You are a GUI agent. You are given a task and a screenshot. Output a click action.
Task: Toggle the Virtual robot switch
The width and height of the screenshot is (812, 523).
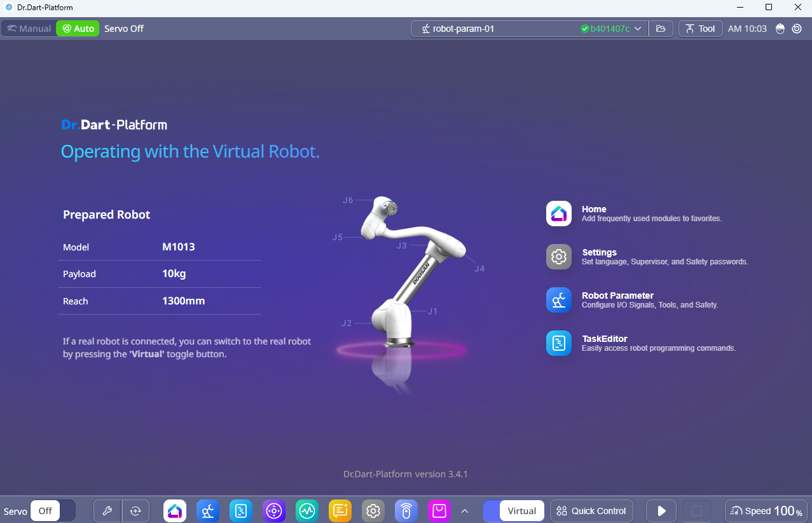coord(514,511)
